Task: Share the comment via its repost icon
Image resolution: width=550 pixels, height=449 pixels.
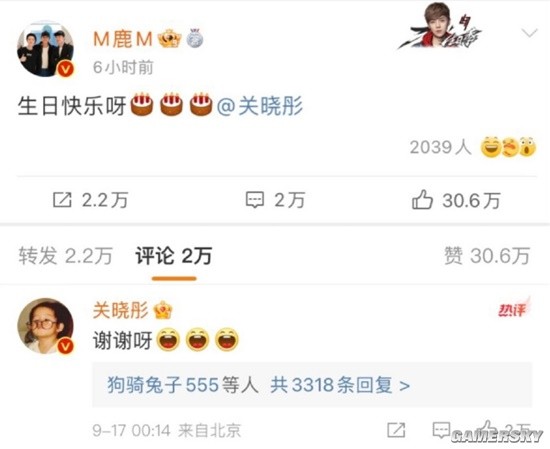Action: click(x=396, y=430)
